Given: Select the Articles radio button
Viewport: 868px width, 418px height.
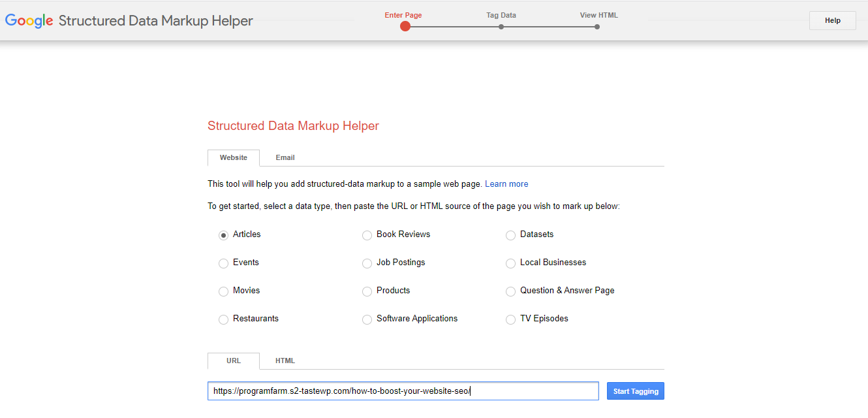Looking at the screenshot, I should click(223, 235).
